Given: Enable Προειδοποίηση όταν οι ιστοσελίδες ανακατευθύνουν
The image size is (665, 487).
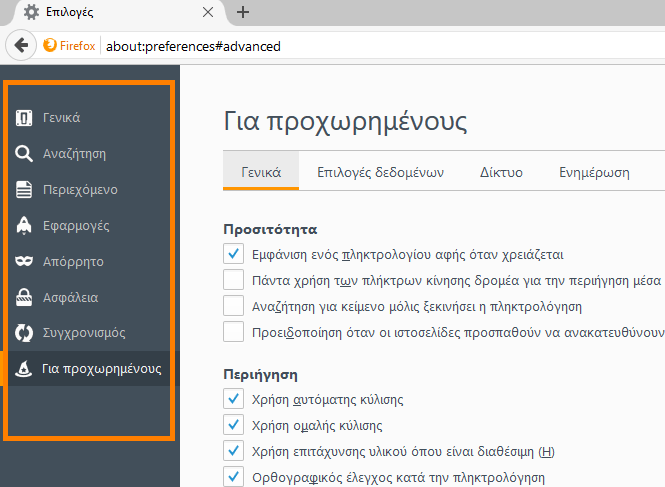Looking at the screenshot, I should [233, 332].
